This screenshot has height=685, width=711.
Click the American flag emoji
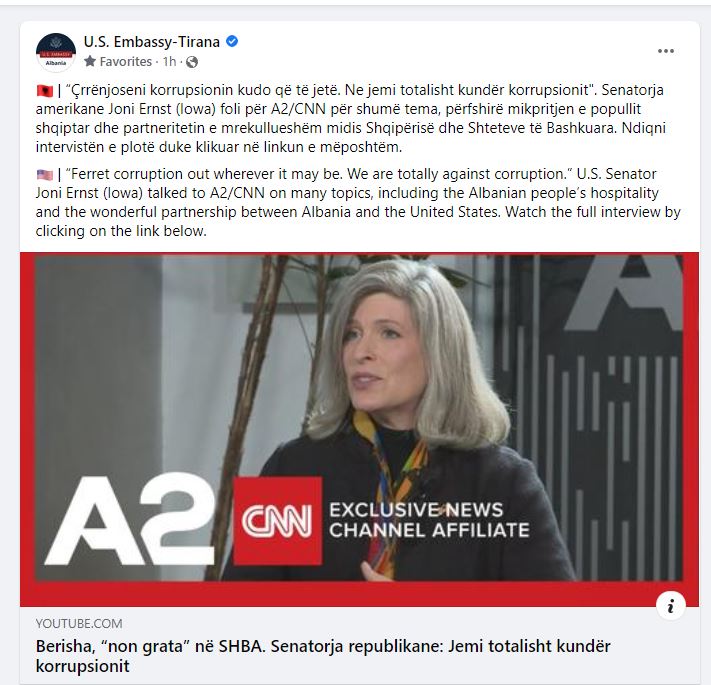[x=45, y=175]
